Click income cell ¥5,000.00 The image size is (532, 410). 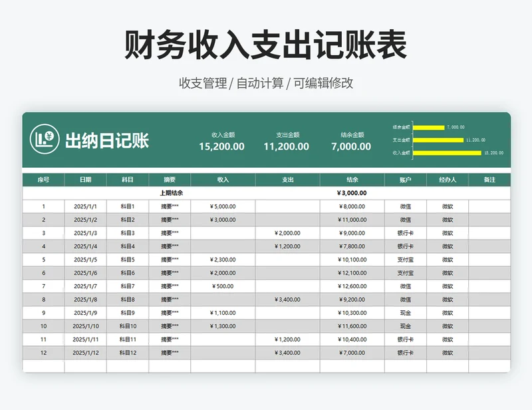(x=223, y=206)
